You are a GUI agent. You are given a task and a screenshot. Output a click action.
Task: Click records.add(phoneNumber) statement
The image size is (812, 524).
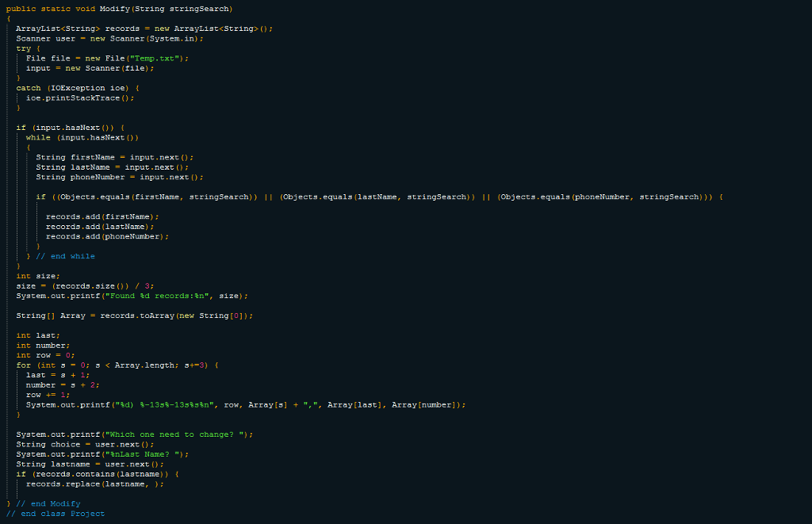[107, 236]
